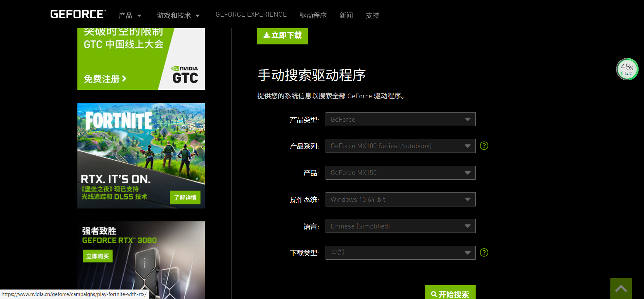Open the 产品 dropdown showing GeForce MX150

(400, 173)
